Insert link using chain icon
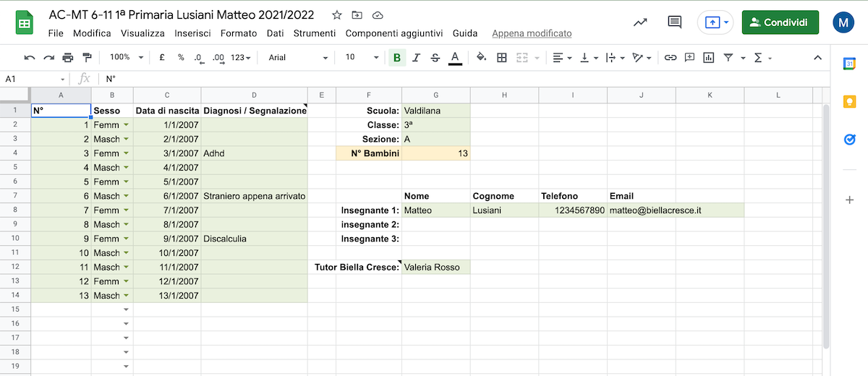 click(x=671, y=57)
